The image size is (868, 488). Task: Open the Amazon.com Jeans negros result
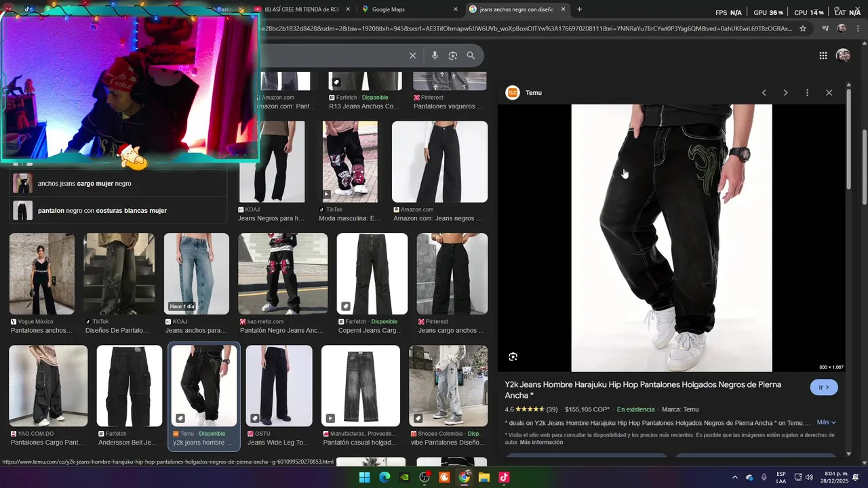tap(439, 172)
